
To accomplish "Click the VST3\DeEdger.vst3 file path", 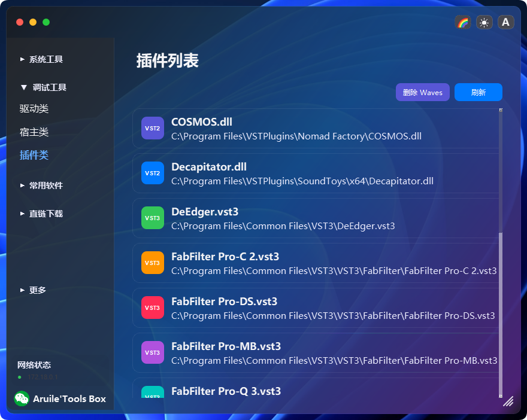I will click(283, 226).
